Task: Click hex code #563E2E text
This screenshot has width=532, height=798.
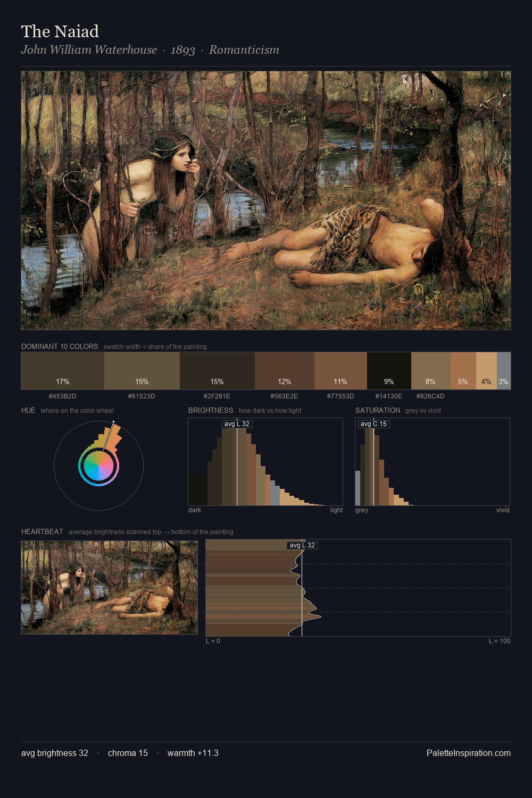Action: point(284,396)
